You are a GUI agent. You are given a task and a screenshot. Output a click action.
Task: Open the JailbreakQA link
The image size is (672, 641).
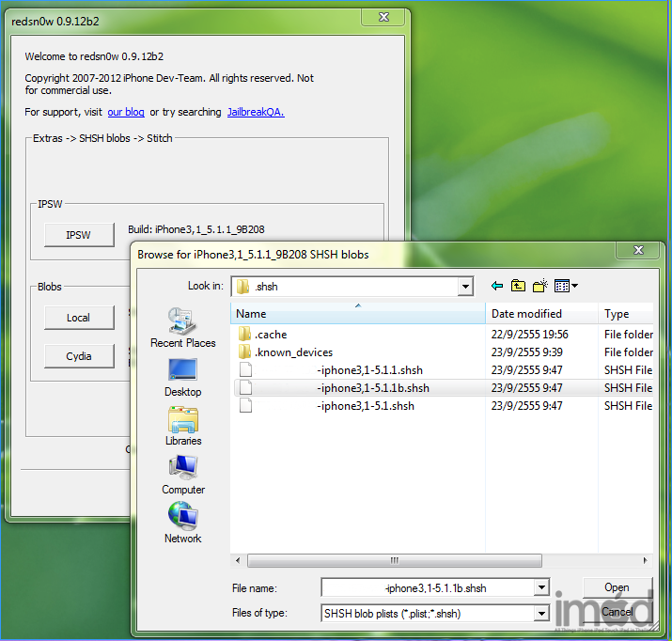click(256, 112)
